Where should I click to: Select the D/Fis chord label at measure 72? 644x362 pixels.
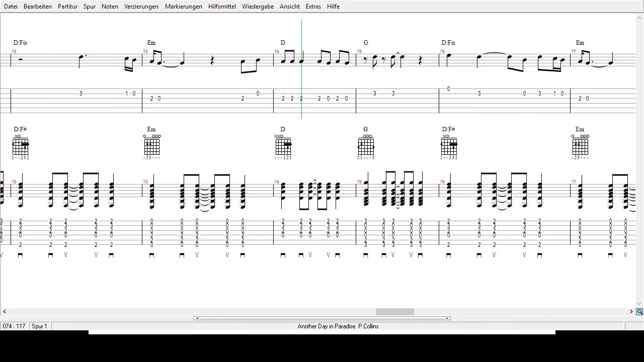20,43
